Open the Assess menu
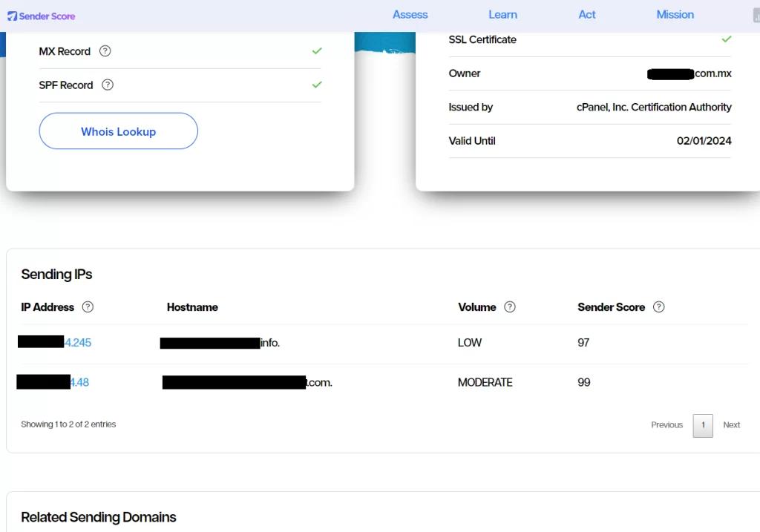 point(410,15)
